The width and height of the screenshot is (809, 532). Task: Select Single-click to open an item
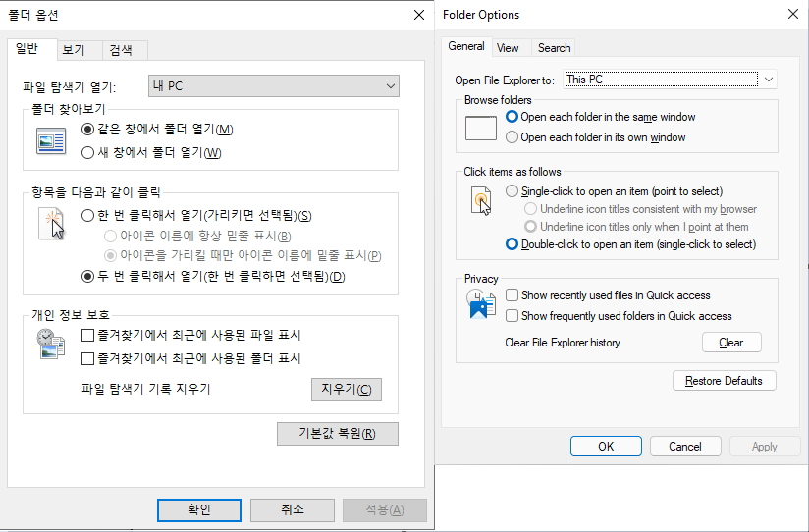[512, 191]
